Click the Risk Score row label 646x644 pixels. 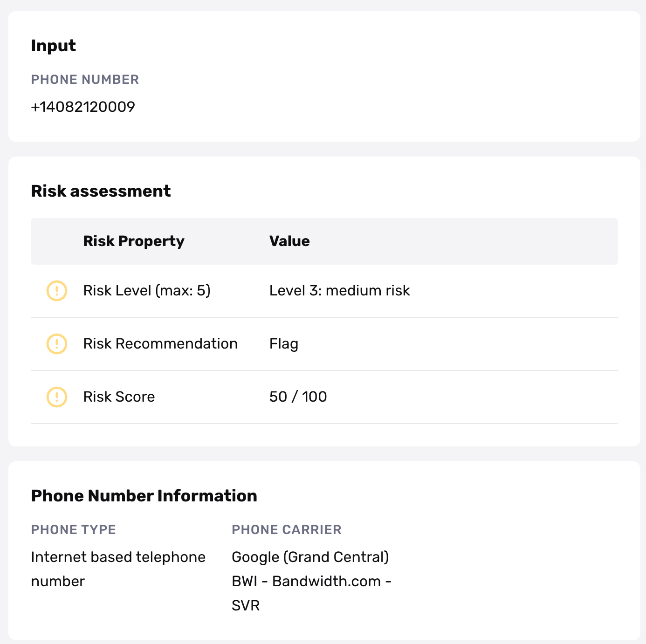click(x=119, y=397)
